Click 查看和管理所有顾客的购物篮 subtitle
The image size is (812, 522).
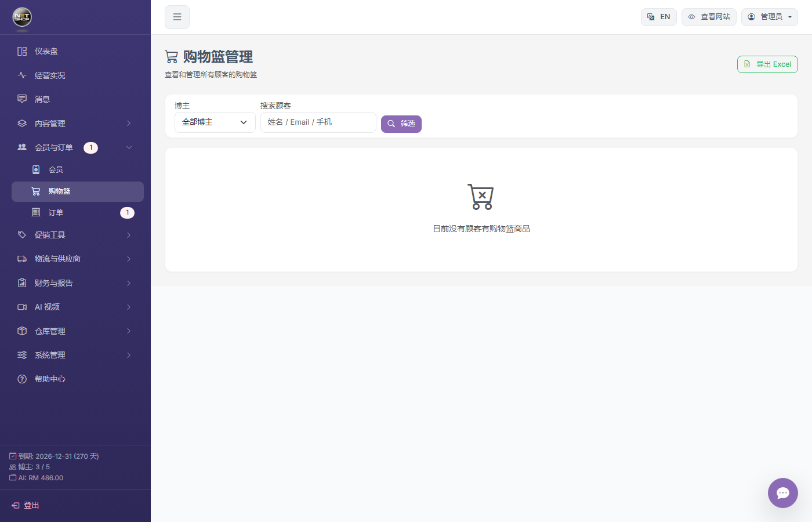tap(211, 75)
